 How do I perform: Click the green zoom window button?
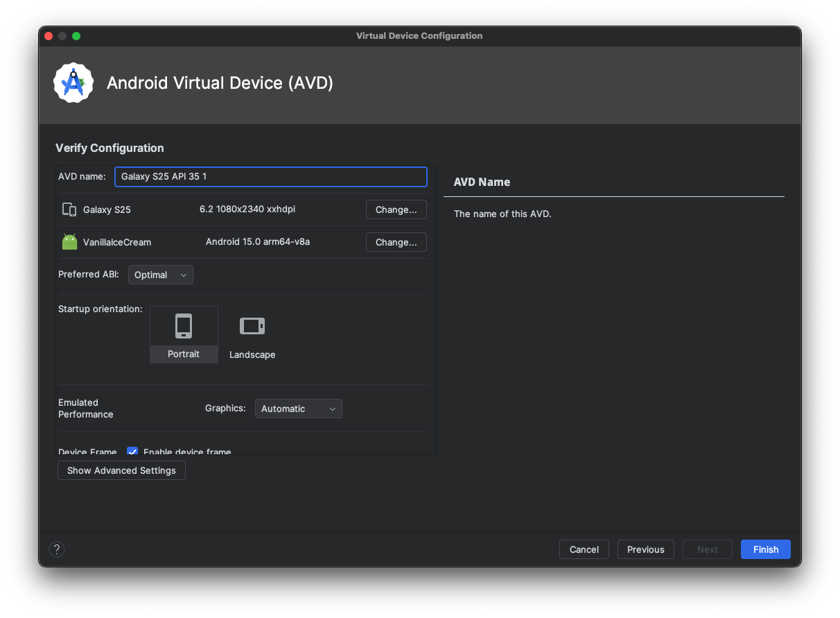click(x=76, y=36)
